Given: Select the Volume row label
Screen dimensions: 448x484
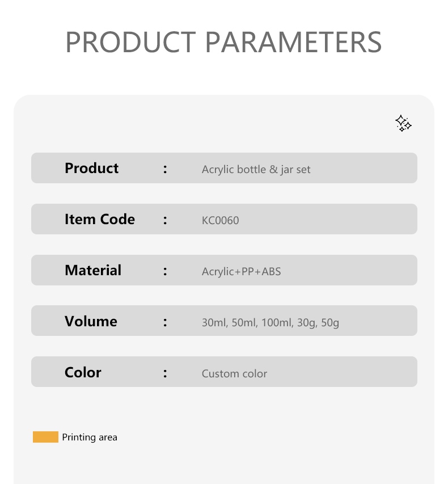Looking at the screenshot, I should point(91,321).
